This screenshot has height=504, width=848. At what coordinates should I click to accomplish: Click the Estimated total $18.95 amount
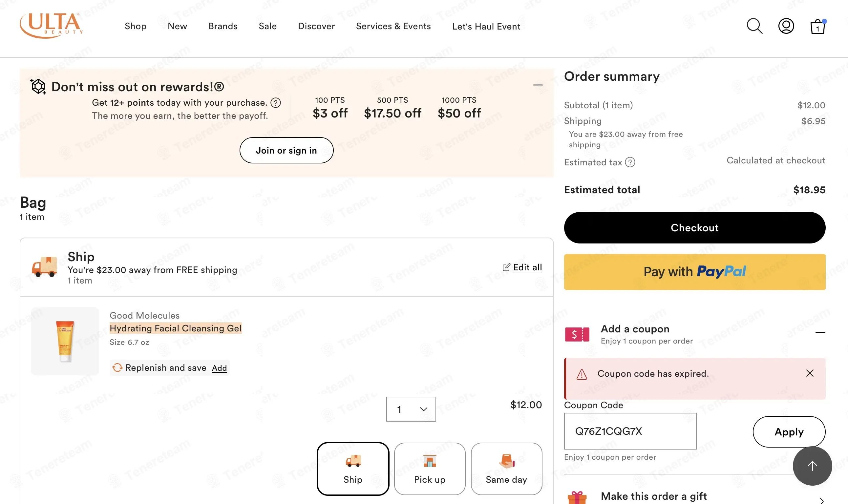click(809, 190)
